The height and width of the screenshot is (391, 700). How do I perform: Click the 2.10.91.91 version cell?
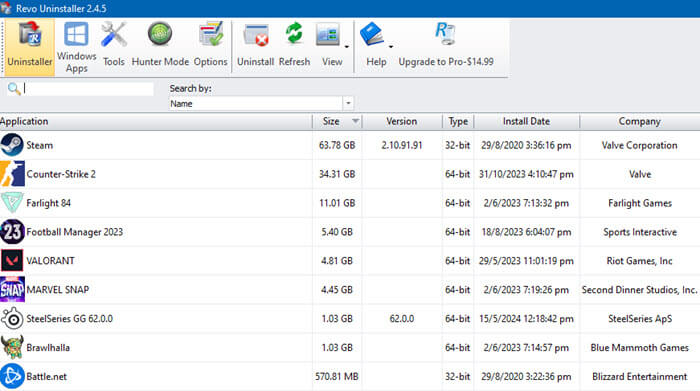[x=402, y=146]
